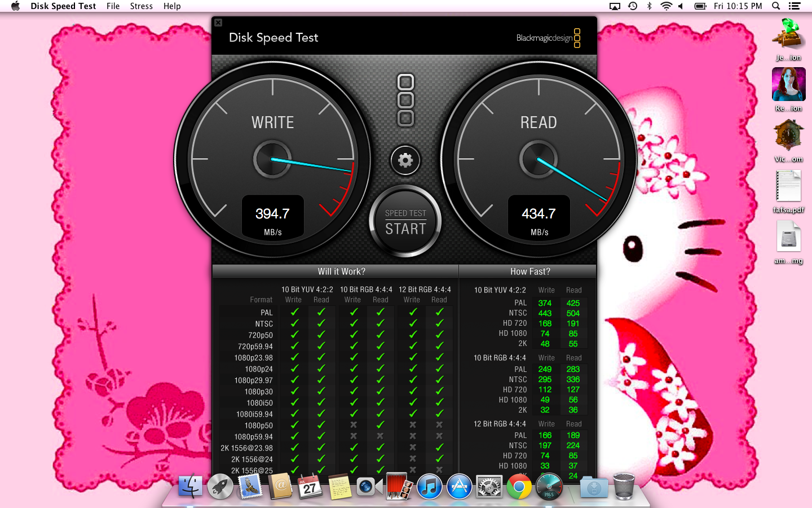Open iTunes icon in Dock
The height and width of the screenshot is (508, 812).
point(430,487)
